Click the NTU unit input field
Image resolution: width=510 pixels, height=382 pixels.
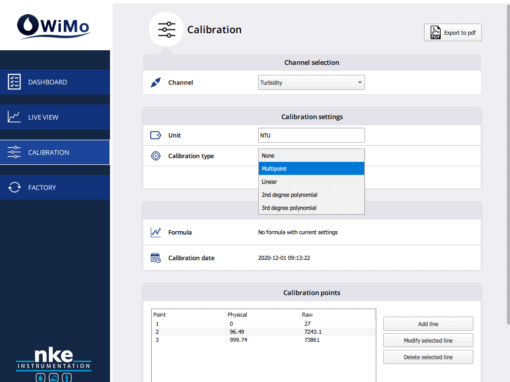311,135
